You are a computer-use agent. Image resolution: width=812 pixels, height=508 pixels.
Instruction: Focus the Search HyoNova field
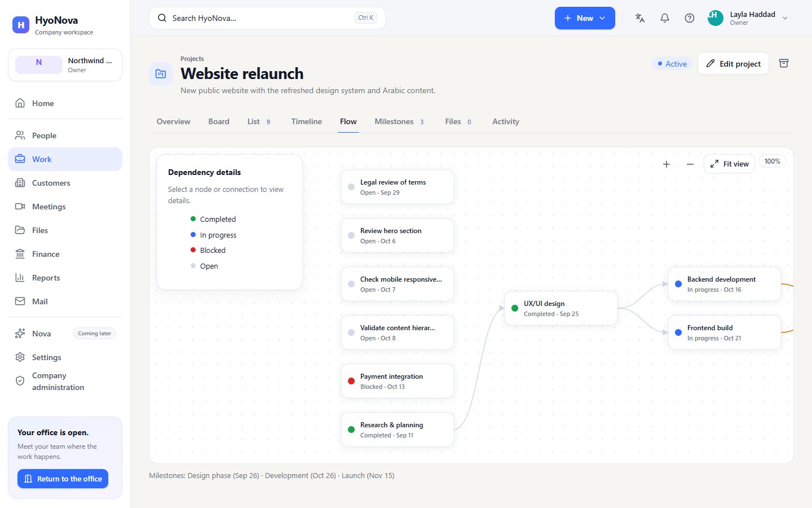click(267, 18)
